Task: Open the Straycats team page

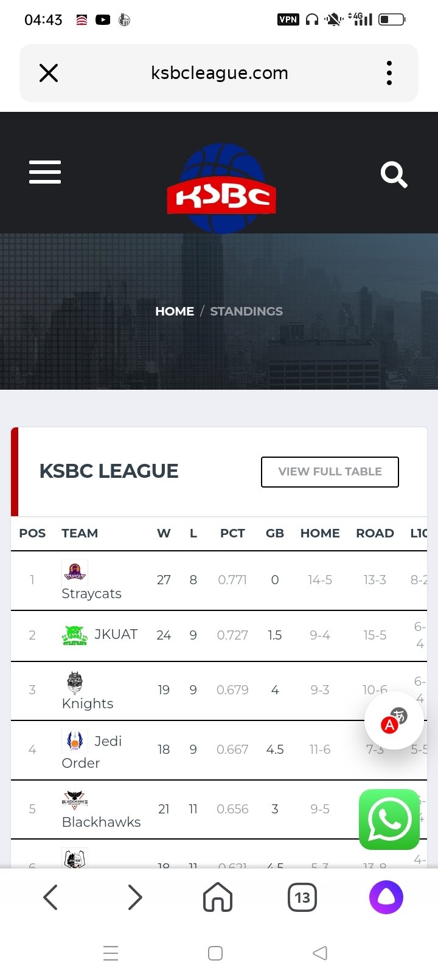Action: pyautogui.click(x=91, y=593)
